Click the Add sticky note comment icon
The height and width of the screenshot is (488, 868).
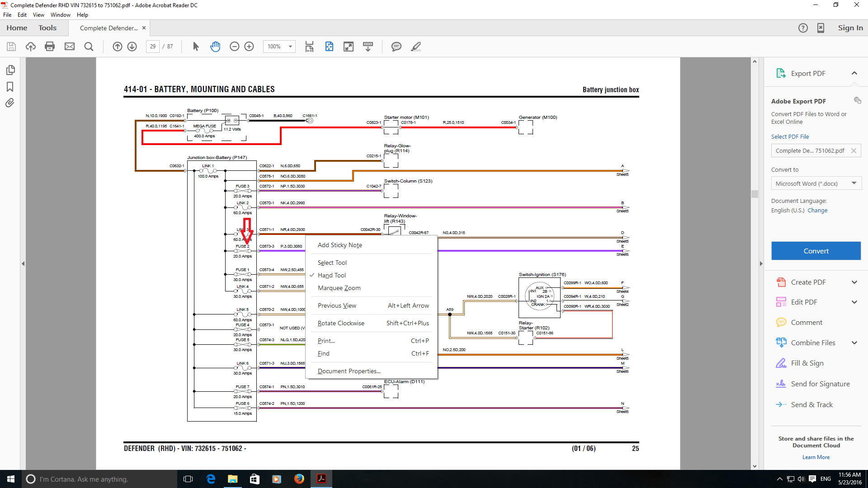[x=396, y=47]
